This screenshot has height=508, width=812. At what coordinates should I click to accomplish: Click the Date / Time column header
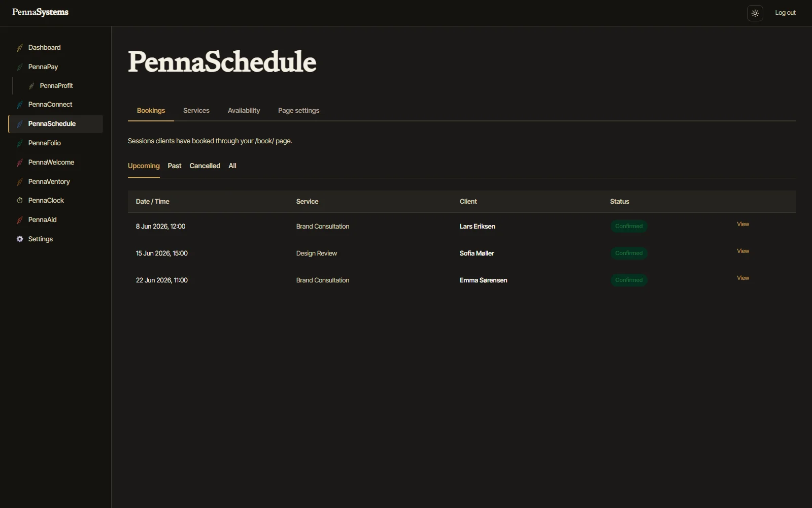click(152, 202)
